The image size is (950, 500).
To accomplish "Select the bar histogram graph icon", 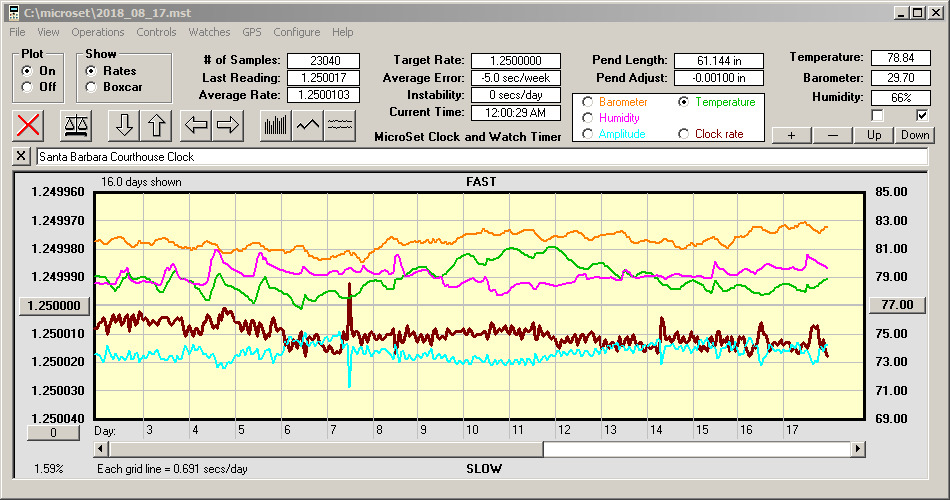I will 276,125.
